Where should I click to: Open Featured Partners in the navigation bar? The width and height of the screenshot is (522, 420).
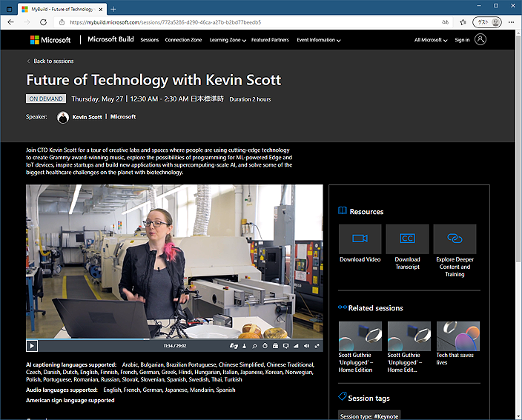coord(270,40)
